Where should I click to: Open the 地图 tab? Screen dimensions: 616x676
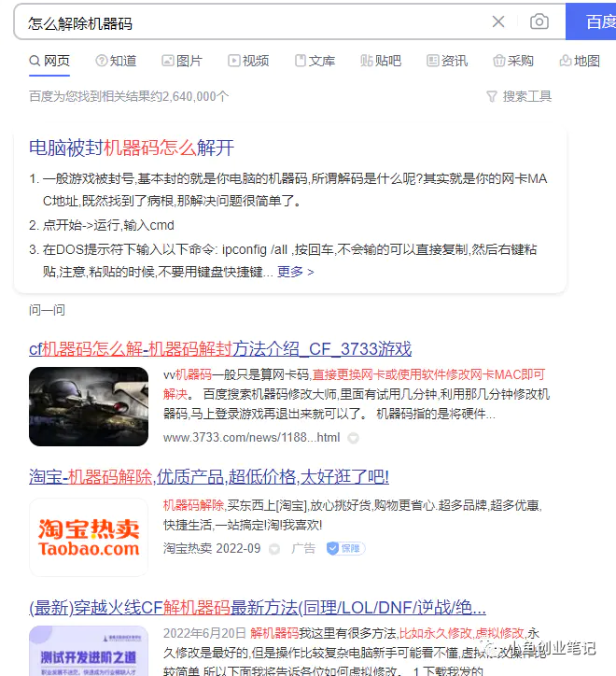580,61
